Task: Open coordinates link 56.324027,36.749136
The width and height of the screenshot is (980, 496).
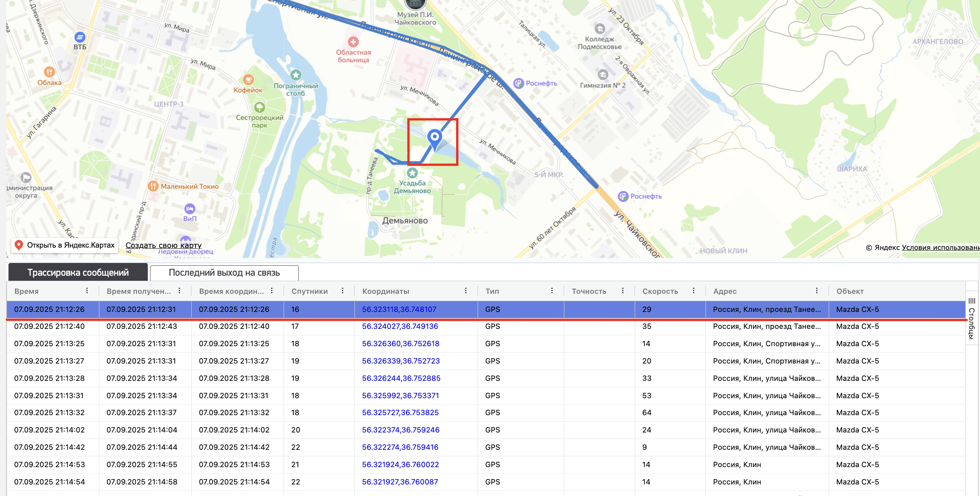Action: click(x=400, y=326)
